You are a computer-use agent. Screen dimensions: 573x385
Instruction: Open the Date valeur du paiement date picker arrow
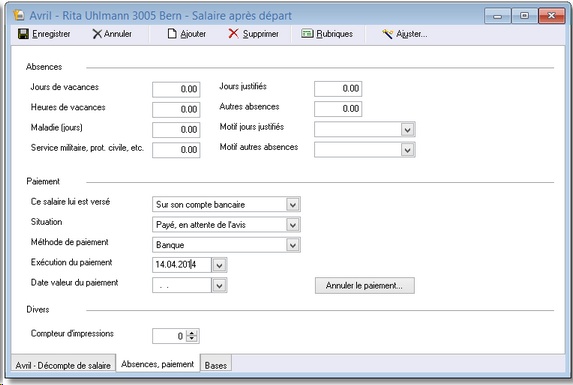click(219, 285)
